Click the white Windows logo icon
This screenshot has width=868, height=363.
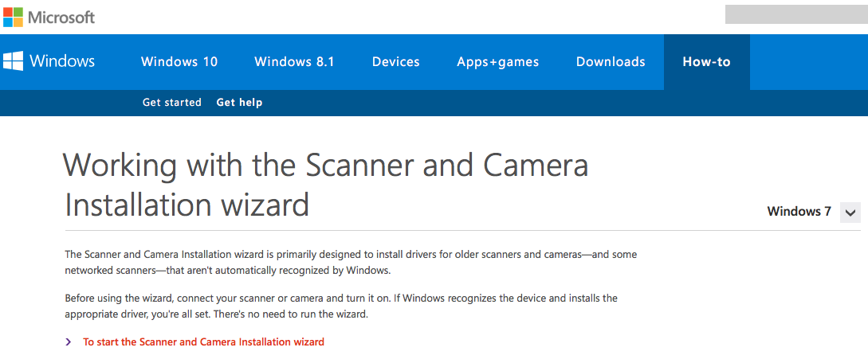click(x=13, y=61)
